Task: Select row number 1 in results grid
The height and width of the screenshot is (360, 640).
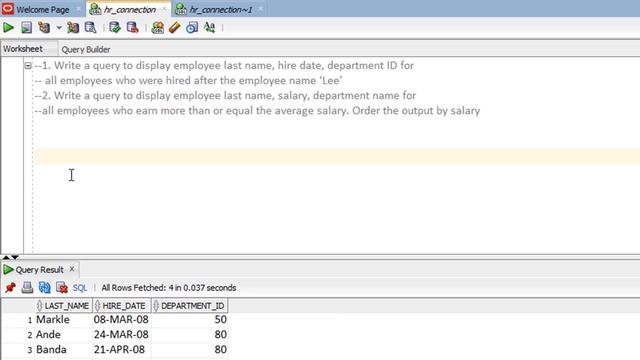Action: click(30, 320)
